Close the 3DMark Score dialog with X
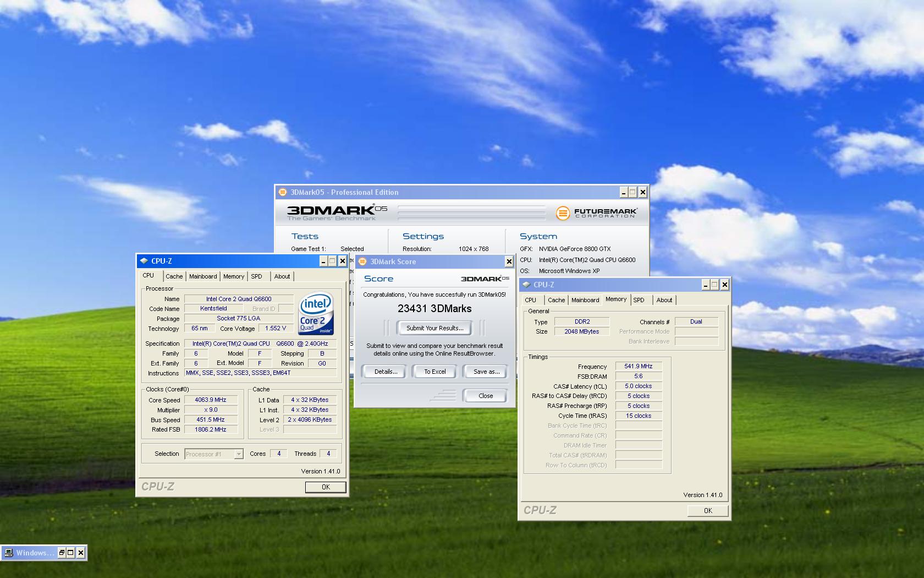Screen dimensions: 924x578 pos(509,261)
